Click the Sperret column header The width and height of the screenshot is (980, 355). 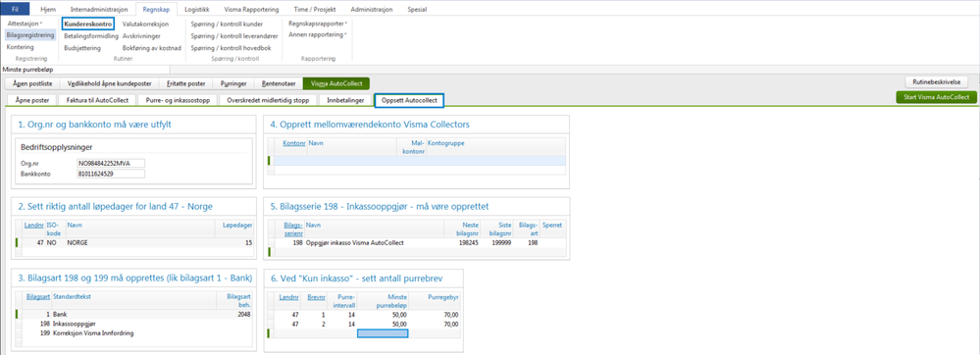pyautogui.click(x=553, y=224)
